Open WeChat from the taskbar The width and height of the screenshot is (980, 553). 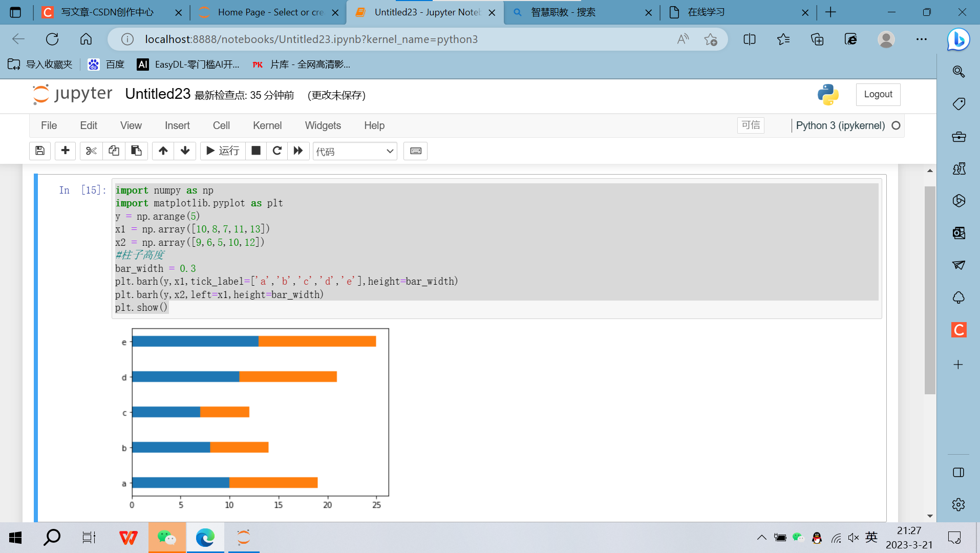pyautogui.click(x=166, y=537)
